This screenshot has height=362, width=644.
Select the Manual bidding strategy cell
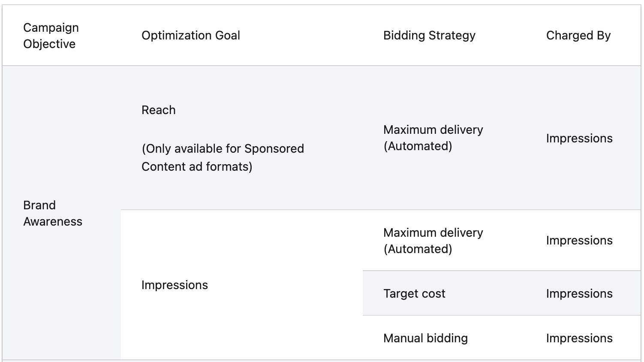click(x=425, y=338)
